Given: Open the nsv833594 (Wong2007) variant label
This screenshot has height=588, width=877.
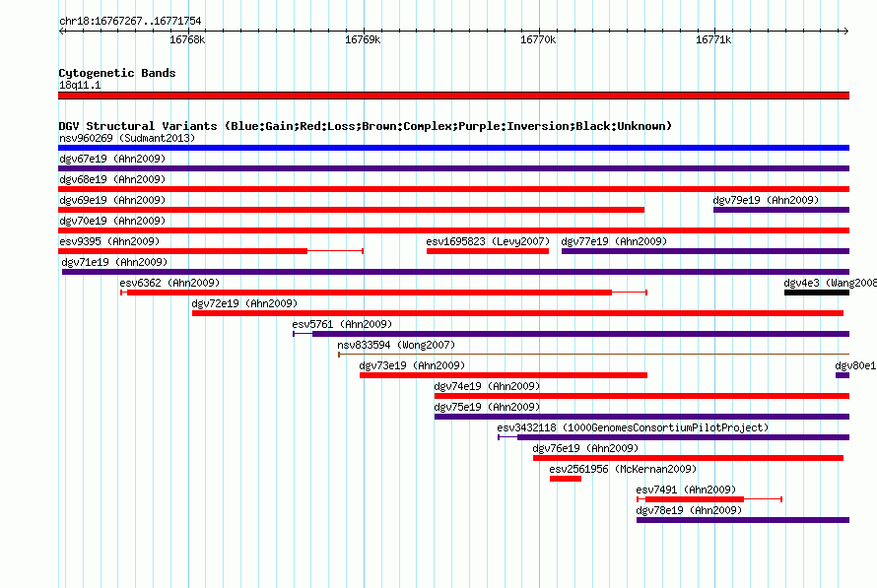Looking at the screenshot, I should point(396,345).
